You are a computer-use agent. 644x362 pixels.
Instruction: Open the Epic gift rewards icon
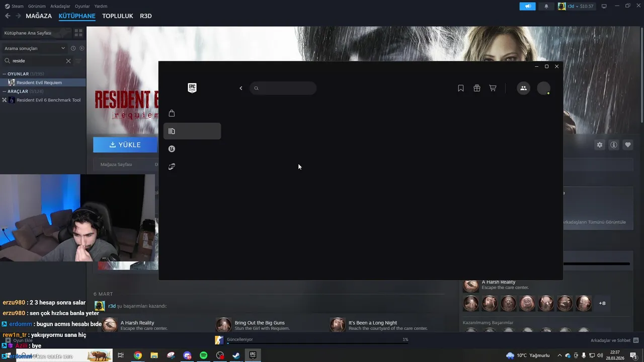point(477,88)
